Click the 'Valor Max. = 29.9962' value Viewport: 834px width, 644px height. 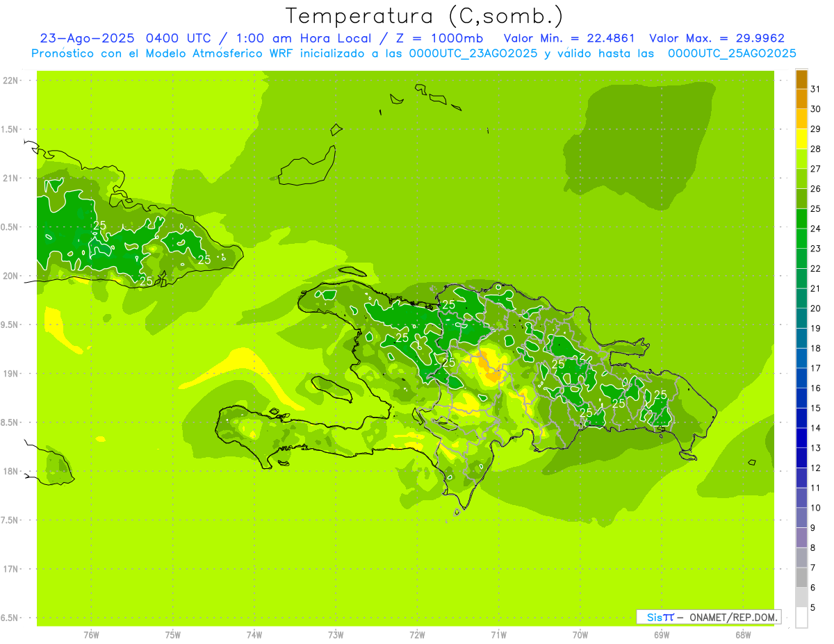click(717, 38)
